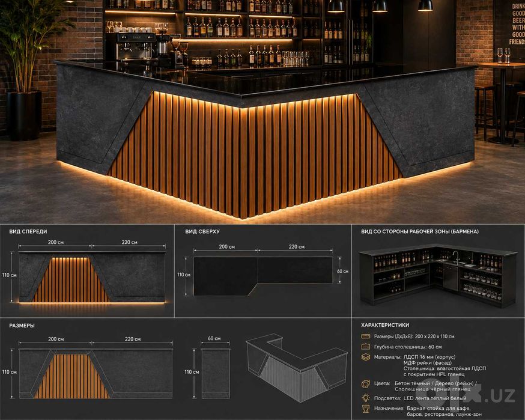This screenshot has width=525, height=420.
Task: Click the stacked layers icon beside Материалы
Action: [x=365, y=357]
